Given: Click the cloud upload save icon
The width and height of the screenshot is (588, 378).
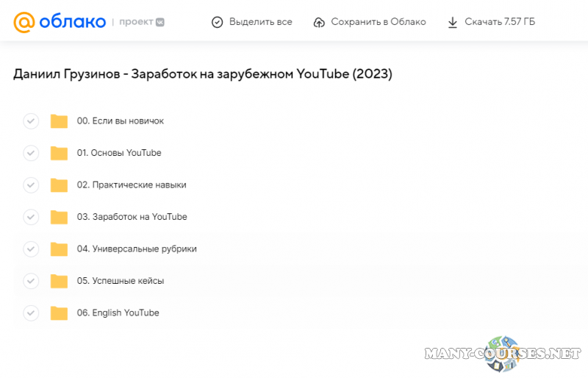Looking at the screenshot, I should click(319, 22).
